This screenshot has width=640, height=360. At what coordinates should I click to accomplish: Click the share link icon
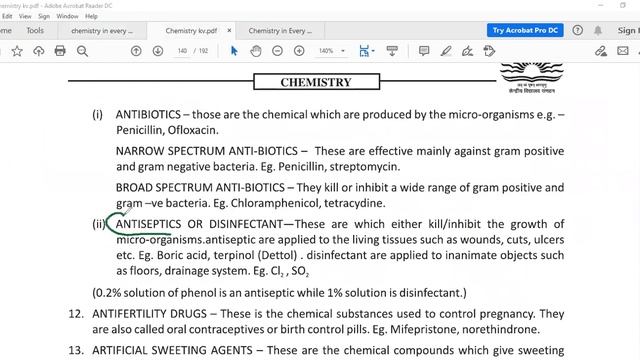(x=601, y=51)
